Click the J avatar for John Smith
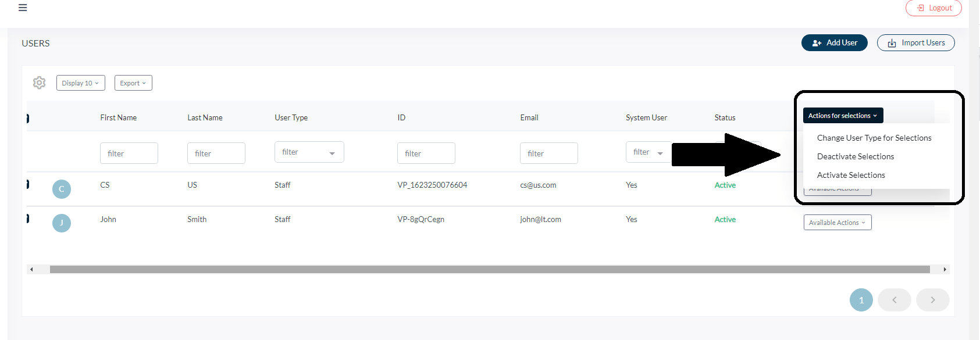 (x=62, y=223)
